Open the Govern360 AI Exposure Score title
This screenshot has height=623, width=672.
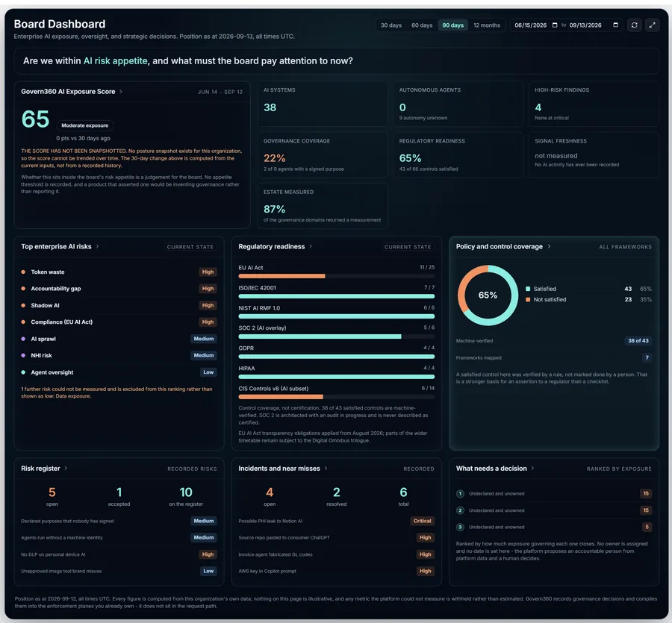[x=68, y=92]
